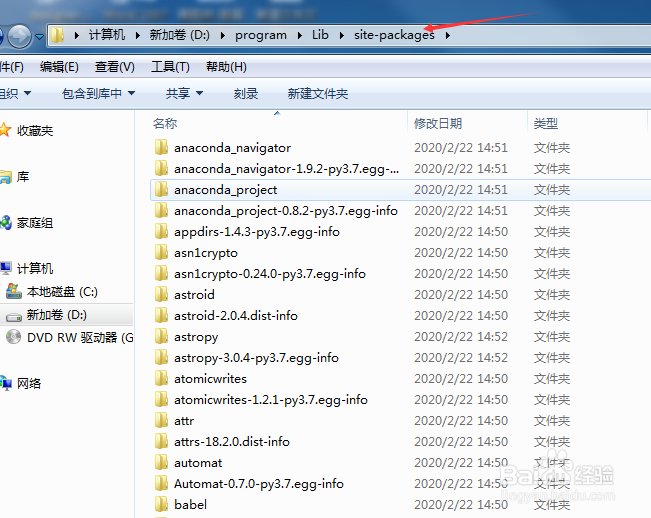651x518 pixels.
Task: Click the folder icon of astroid-2.0.4.dist-info
Action: [x=161, y=315]
